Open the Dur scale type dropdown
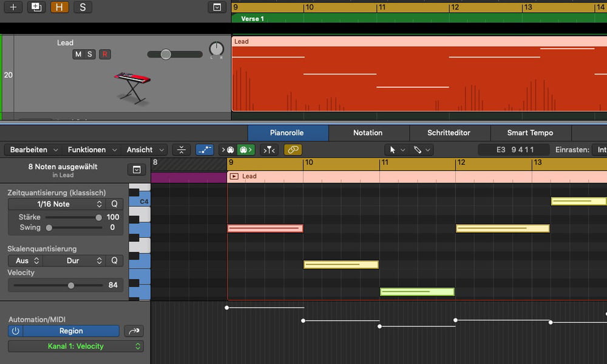607x364 pixels. point(74,261)
